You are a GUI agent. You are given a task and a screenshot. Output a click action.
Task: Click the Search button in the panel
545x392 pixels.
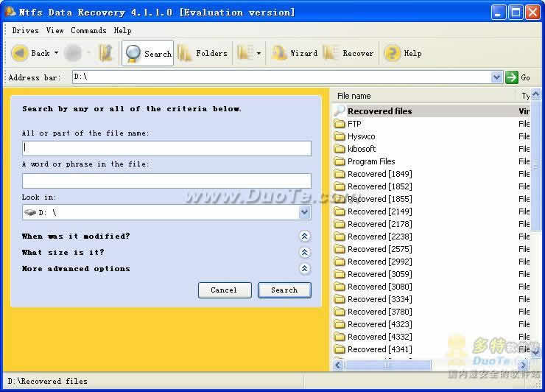[x=284, y=290]
